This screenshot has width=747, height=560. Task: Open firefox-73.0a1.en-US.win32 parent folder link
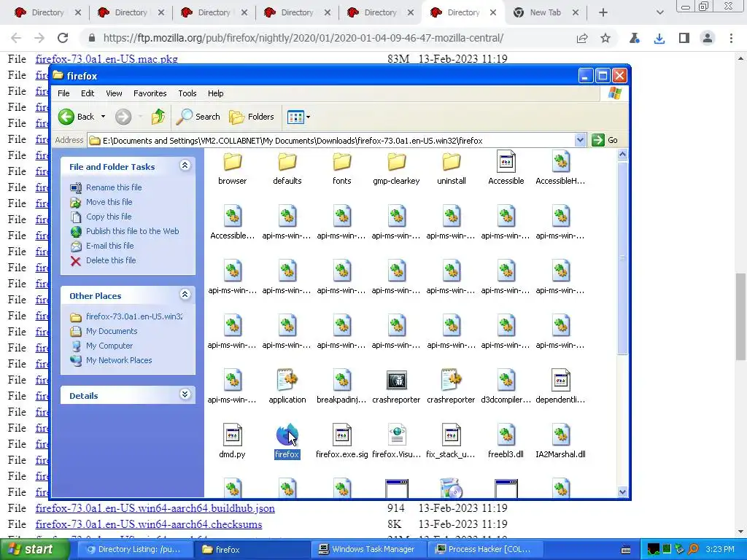134,316
